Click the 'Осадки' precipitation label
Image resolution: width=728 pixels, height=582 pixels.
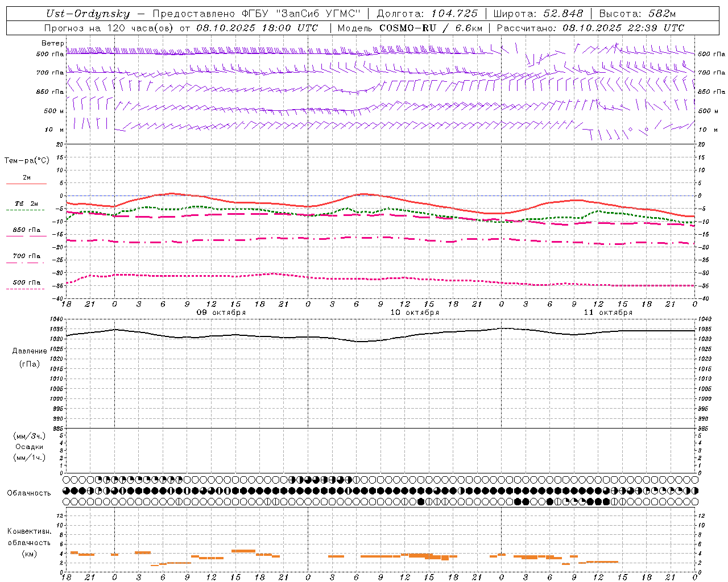[29, 447]
